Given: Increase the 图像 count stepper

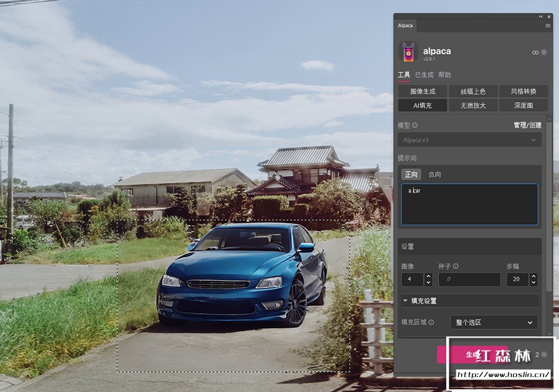Looking at the screenshot, I should coord(428,276).
